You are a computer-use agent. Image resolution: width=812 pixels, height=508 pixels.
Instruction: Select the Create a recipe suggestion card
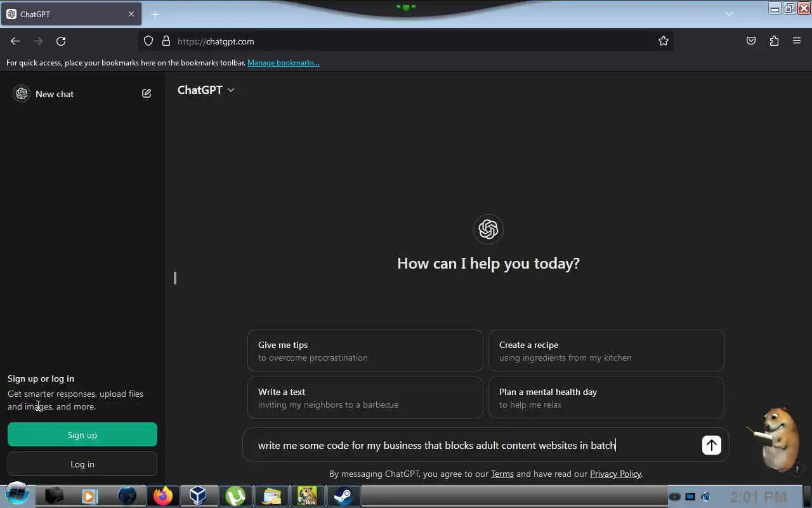point(606,351)
